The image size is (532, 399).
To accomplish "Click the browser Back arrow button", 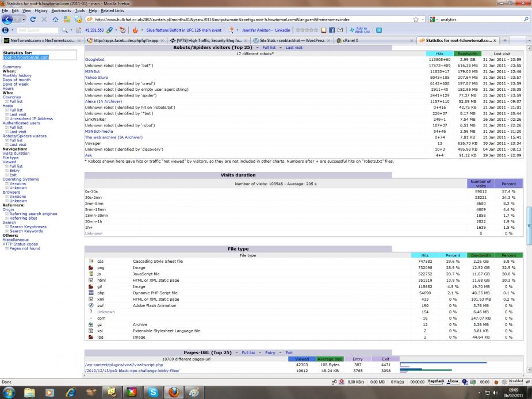I will [7, 20].
